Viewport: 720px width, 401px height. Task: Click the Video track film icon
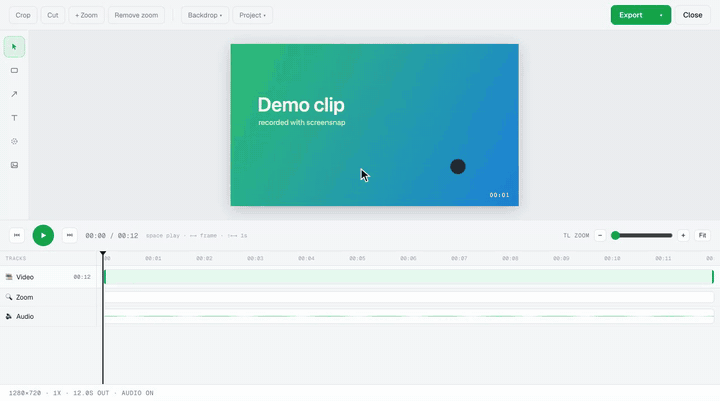pyautogui.click(x=9, y=277)
